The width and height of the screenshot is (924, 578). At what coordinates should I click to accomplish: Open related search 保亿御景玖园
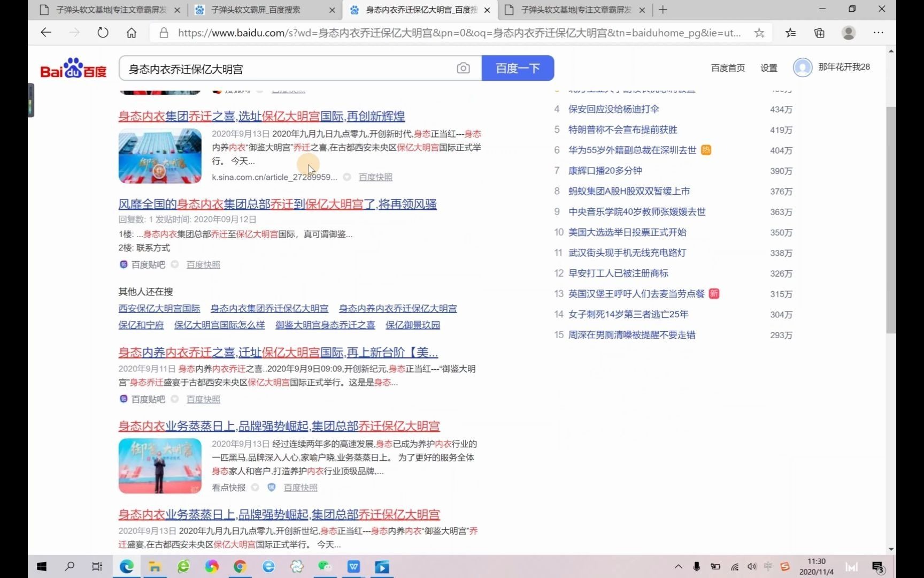coord(413,325)
